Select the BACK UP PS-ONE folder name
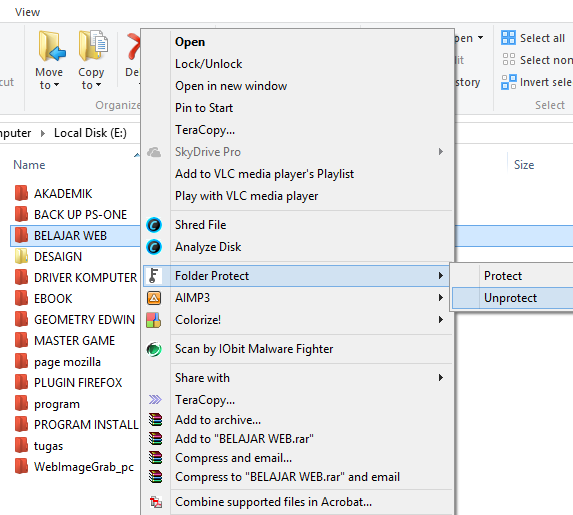This screenshot has width=573, height=515. point(80,215)
